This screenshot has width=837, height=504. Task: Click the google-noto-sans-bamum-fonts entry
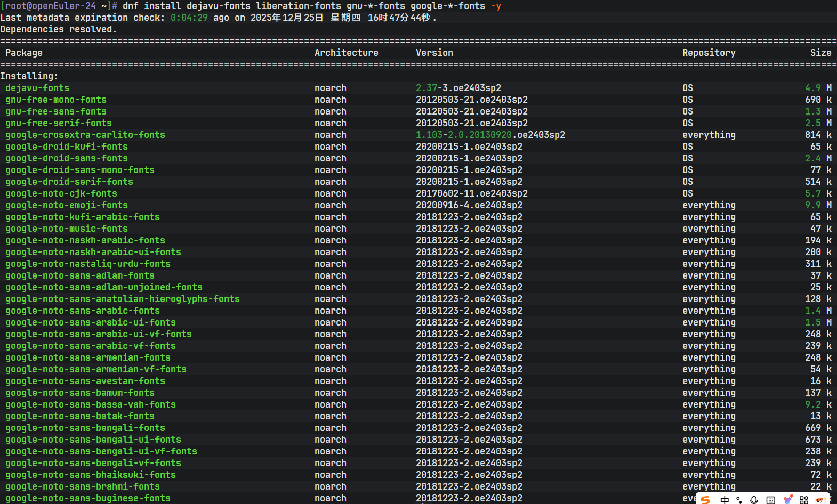[80, 393]
